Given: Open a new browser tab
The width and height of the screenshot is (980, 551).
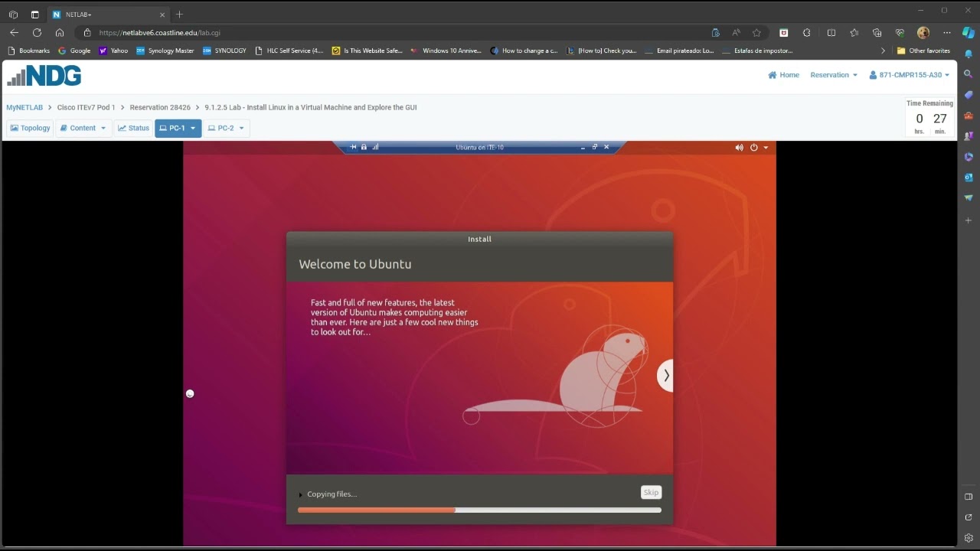Looking at the screenshot, I should pyautogui.click(x=179, y=15).
